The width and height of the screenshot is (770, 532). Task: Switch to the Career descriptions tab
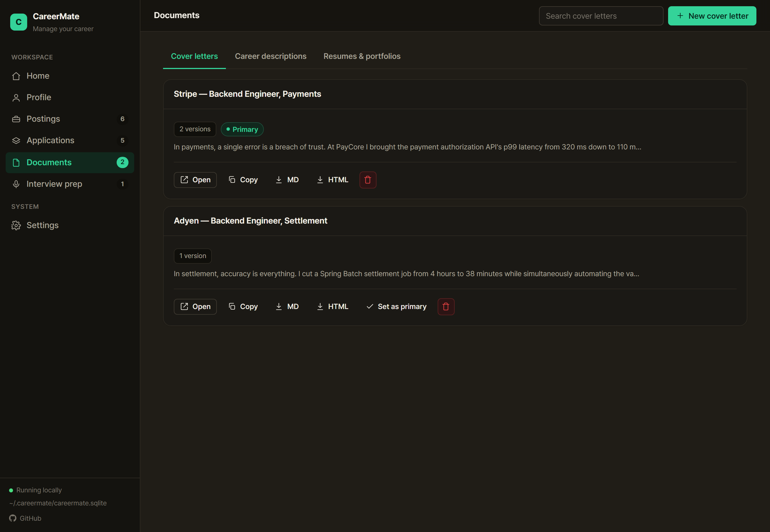(270, 56)
